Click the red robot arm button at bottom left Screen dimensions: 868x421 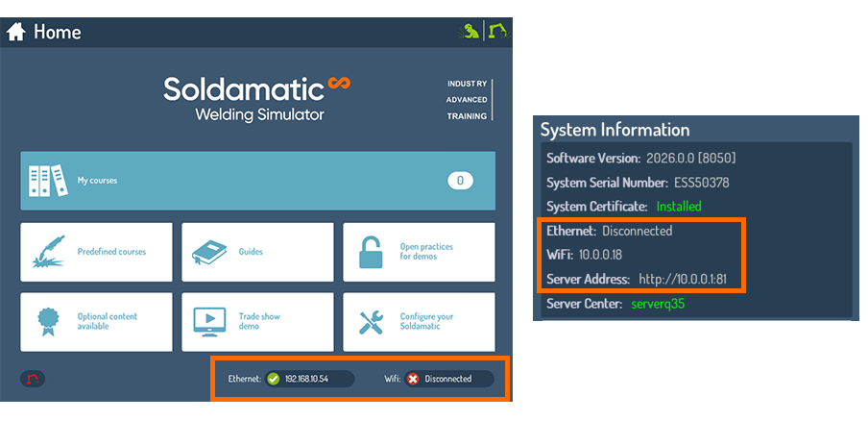pyautogui.click(x=33, y=379)
